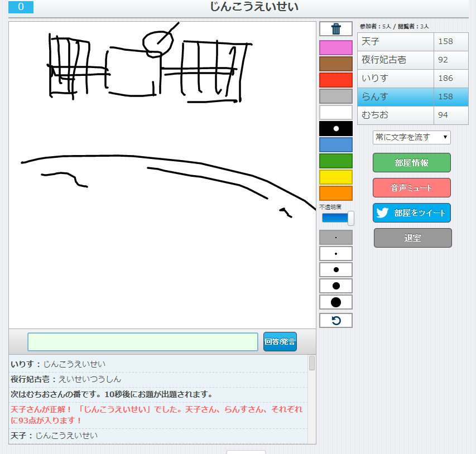476x454 pixels.
Task: Click the score 94 cell
Action: pyautogui.click(x=451, y=115)
